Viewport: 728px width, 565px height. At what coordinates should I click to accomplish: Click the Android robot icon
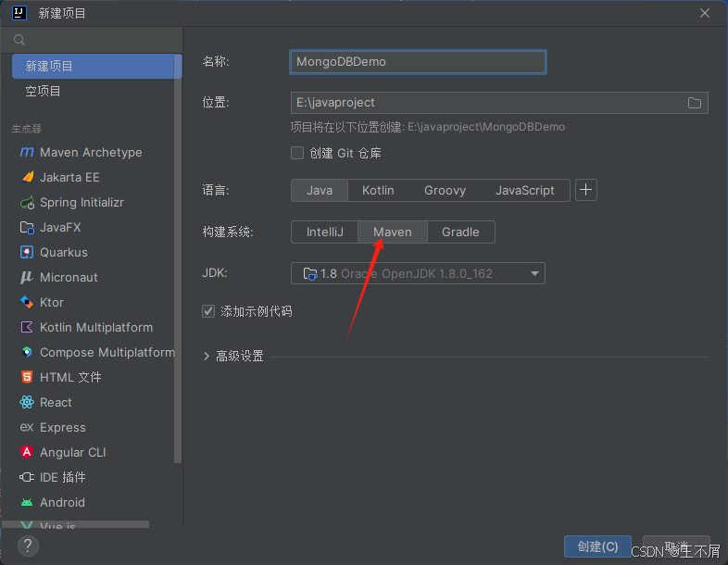click(27, 502)
